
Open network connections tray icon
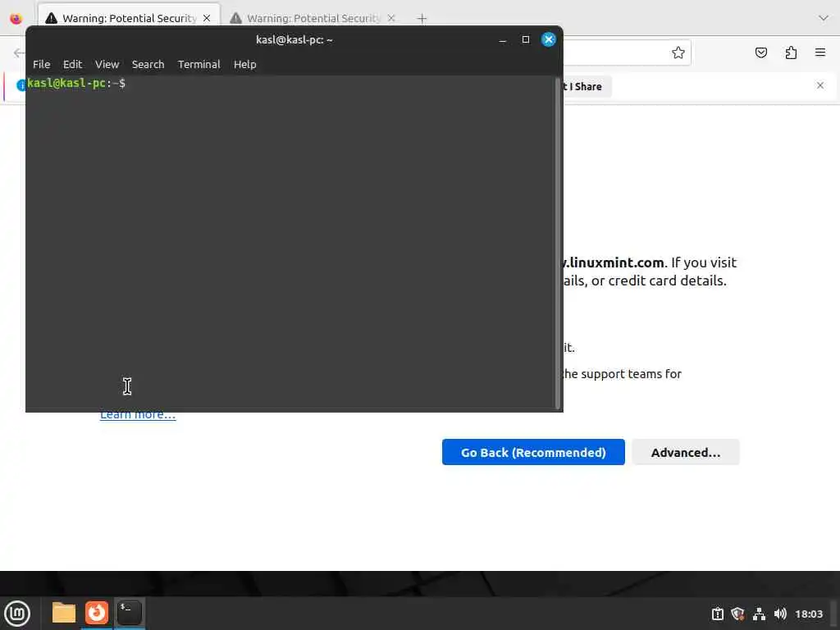coord(759,614)
